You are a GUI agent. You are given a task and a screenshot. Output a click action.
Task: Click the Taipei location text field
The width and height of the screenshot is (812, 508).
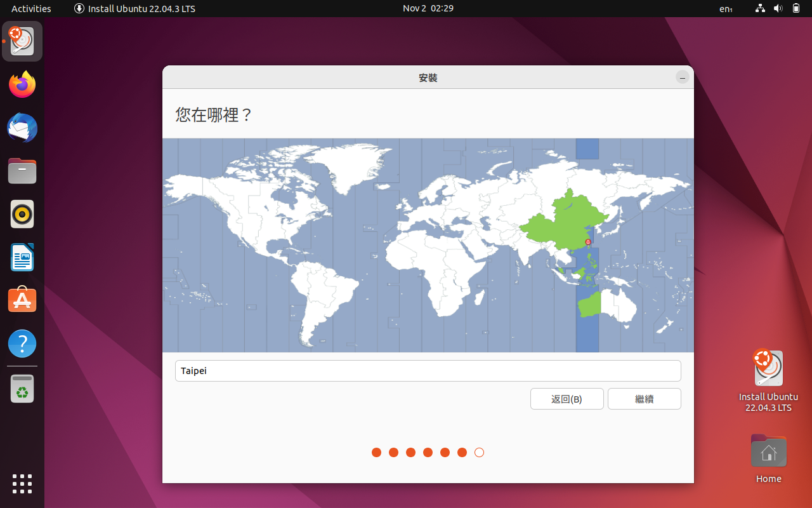[x=428, y=371]
